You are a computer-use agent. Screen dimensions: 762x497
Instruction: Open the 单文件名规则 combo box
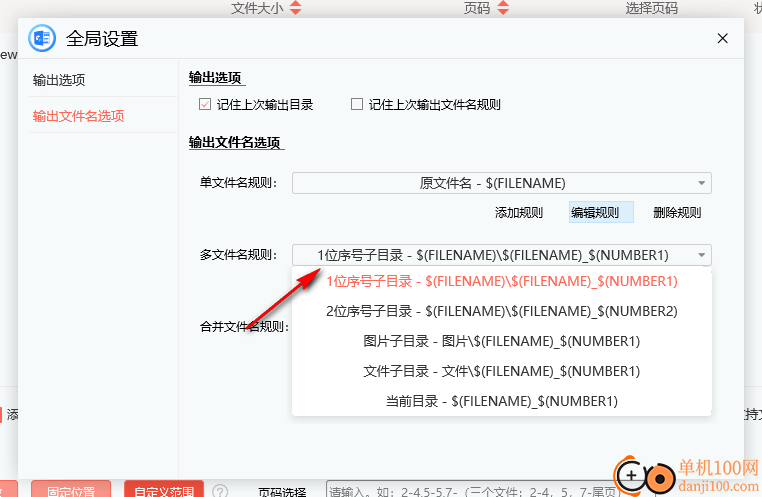point(502,183)
